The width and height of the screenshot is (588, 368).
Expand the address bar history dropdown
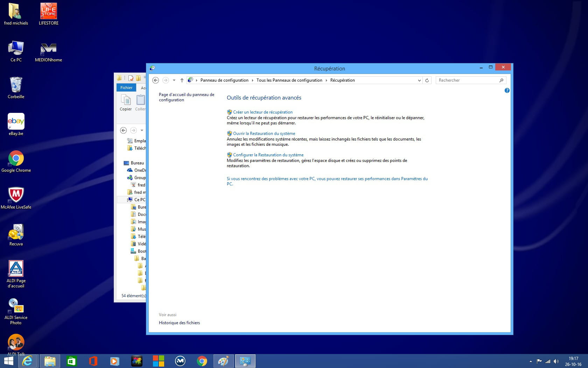coord(419,80)
